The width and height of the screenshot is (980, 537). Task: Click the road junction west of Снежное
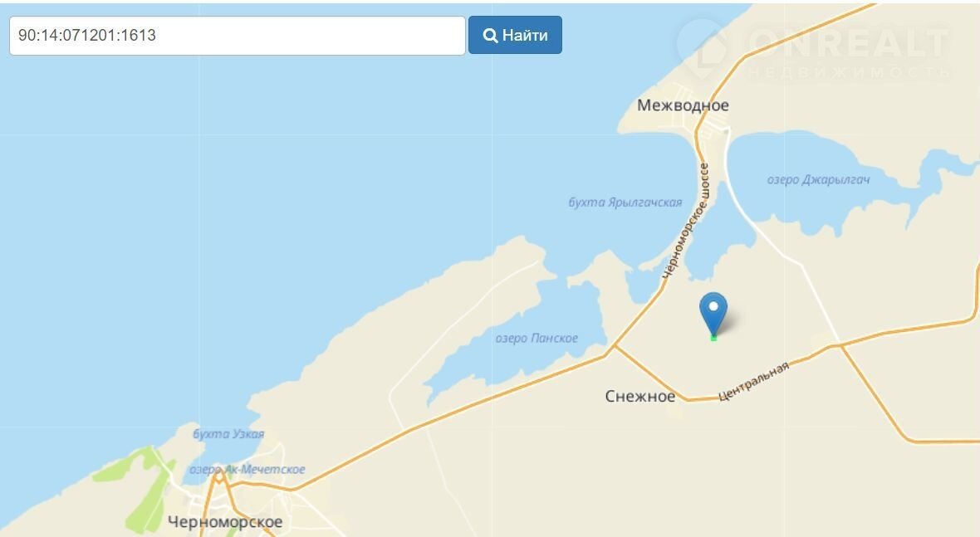tap(615, 347)
